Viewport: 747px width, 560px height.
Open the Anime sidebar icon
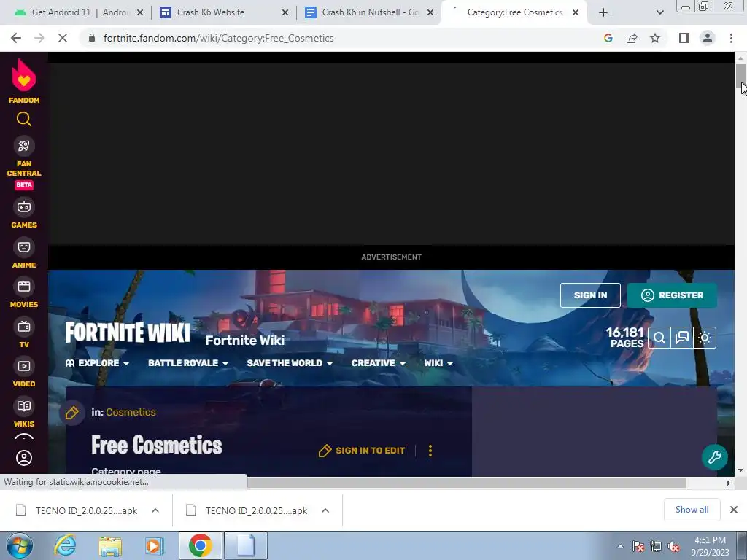(24, 246)
